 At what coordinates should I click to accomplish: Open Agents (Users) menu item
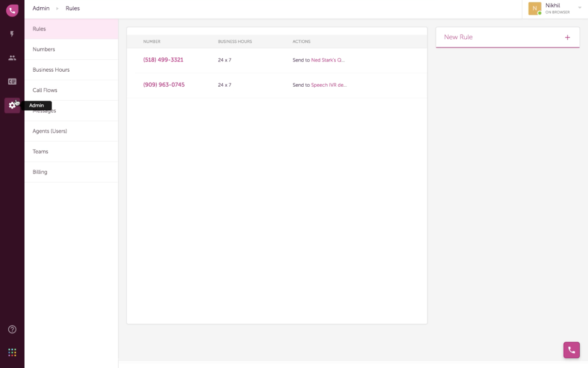50,131
